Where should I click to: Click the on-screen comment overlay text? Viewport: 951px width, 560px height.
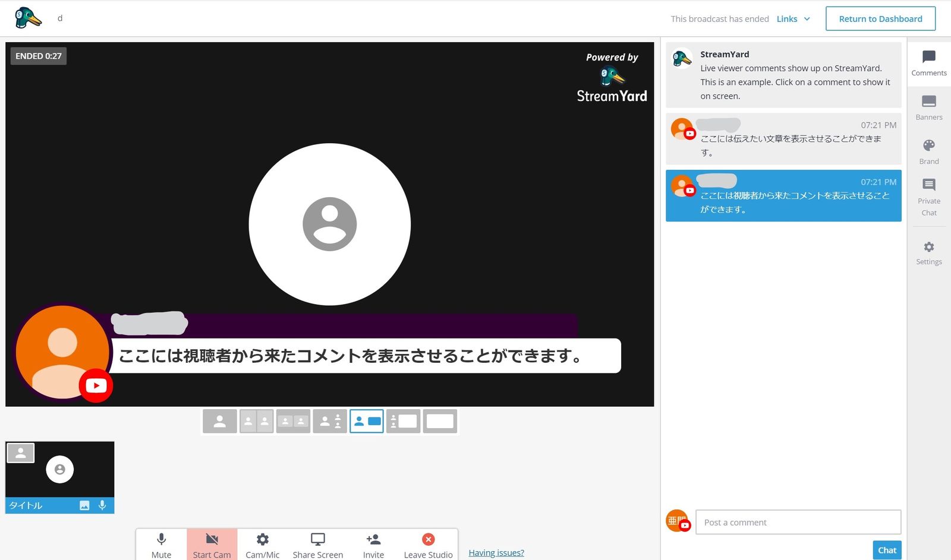(x=351, y=356)
